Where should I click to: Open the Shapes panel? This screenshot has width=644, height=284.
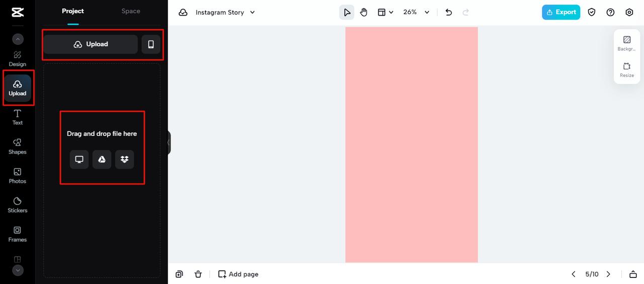point(17,146)
